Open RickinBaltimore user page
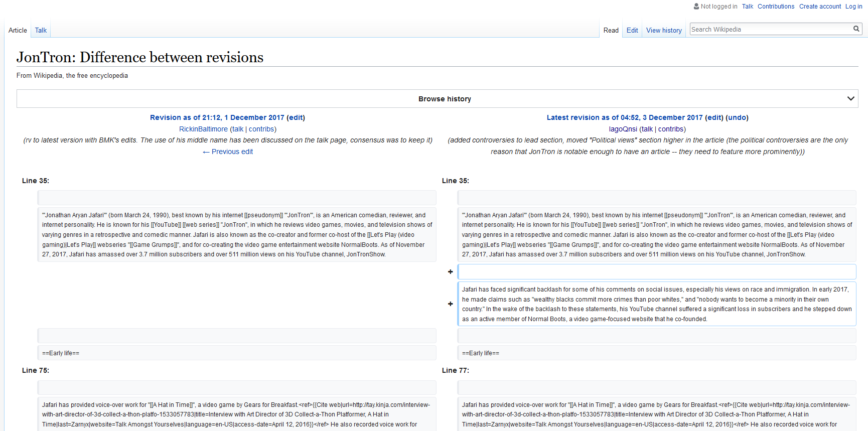 coord(203,129)
